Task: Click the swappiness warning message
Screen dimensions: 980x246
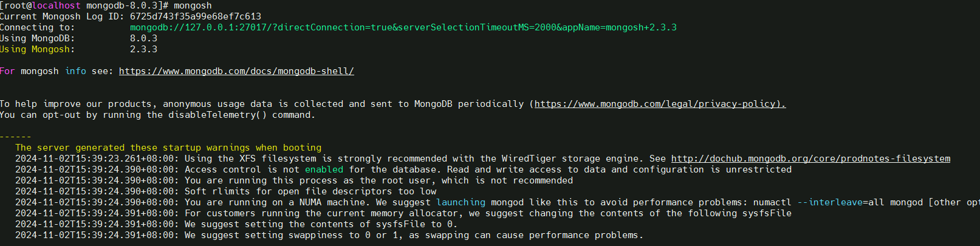Action: point(414,235)
